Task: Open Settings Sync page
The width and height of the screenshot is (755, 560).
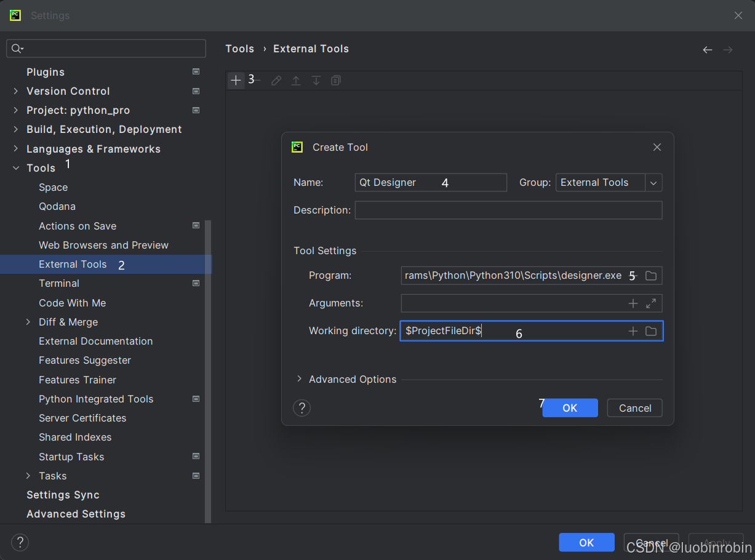Action: (63, 495)
